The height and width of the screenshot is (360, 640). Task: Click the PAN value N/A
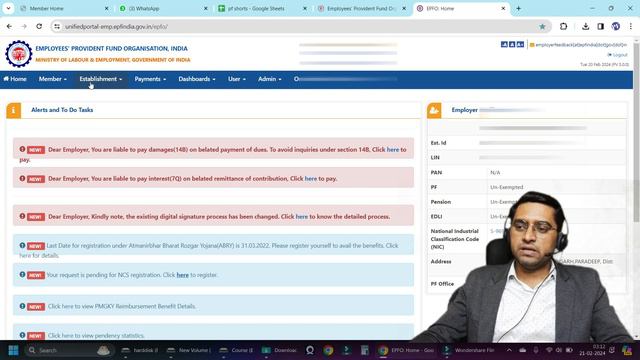(x=495, y=173)
